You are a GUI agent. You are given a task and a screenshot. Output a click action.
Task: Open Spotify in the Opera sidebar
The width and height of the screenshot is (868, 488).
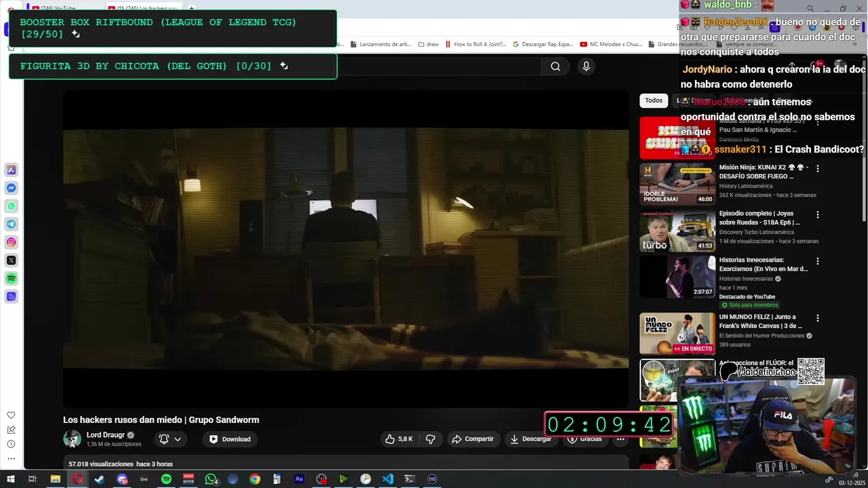click(x=12, y=279)
